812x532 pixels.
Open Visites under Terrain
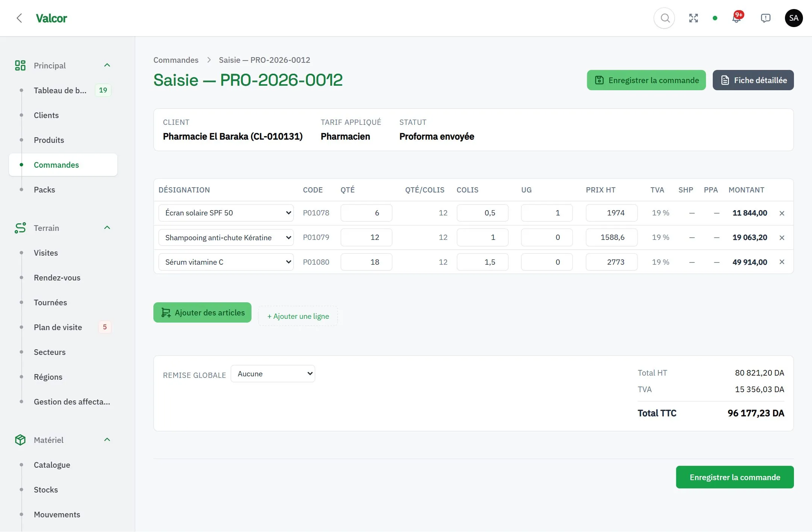(x=63, y=253)
